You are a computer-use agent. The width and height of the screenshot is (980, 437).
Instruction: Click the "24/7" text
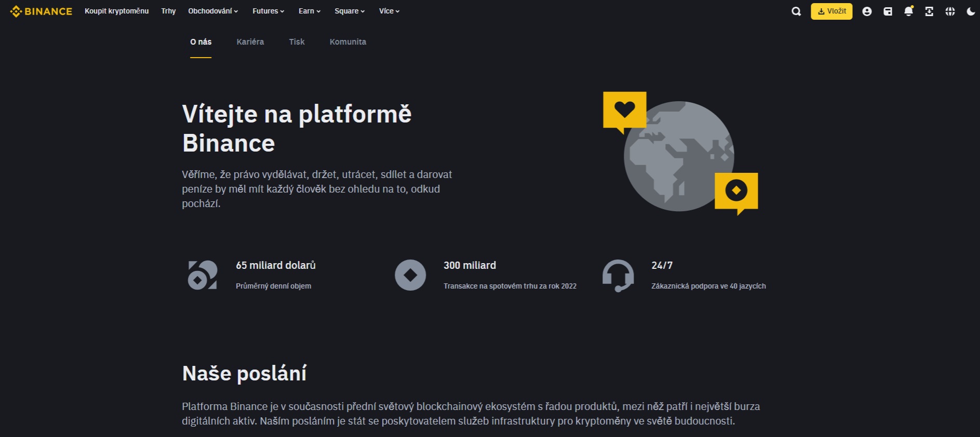662,265
